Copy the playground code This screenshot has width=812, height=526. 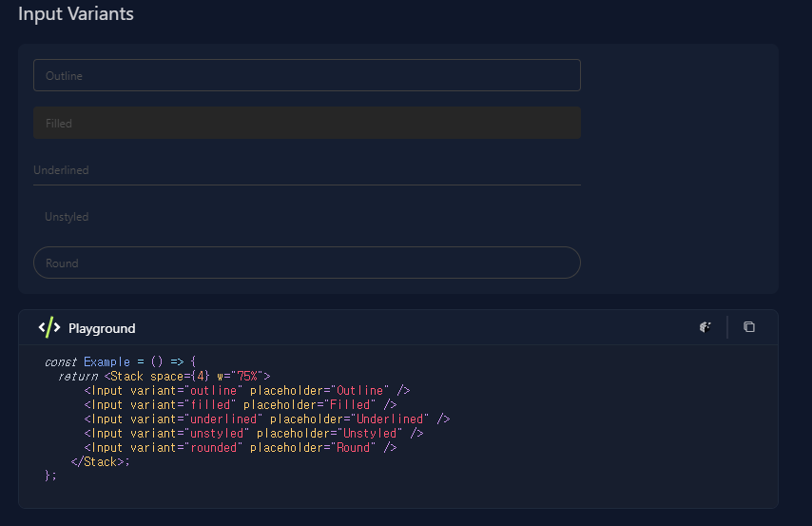749,327
